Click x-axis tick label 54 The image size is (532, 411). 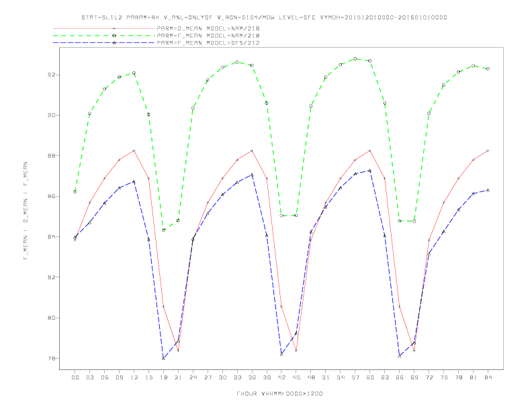pos(341,377)
